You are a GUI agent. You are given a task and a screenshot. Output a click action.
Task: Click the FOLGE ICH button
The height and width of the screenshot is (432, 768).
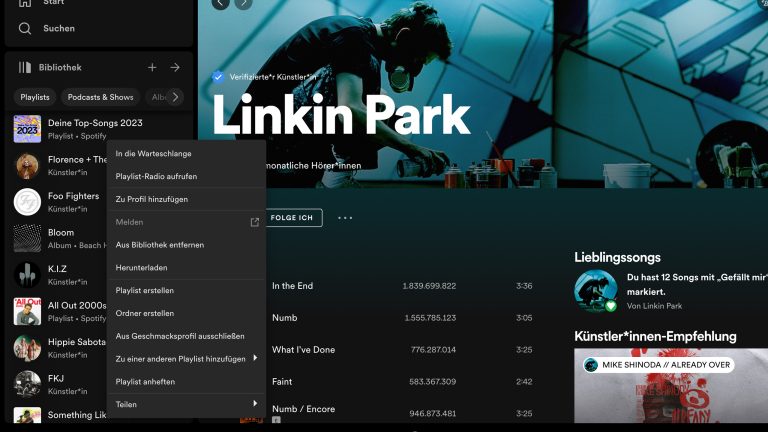click(292, 218)
